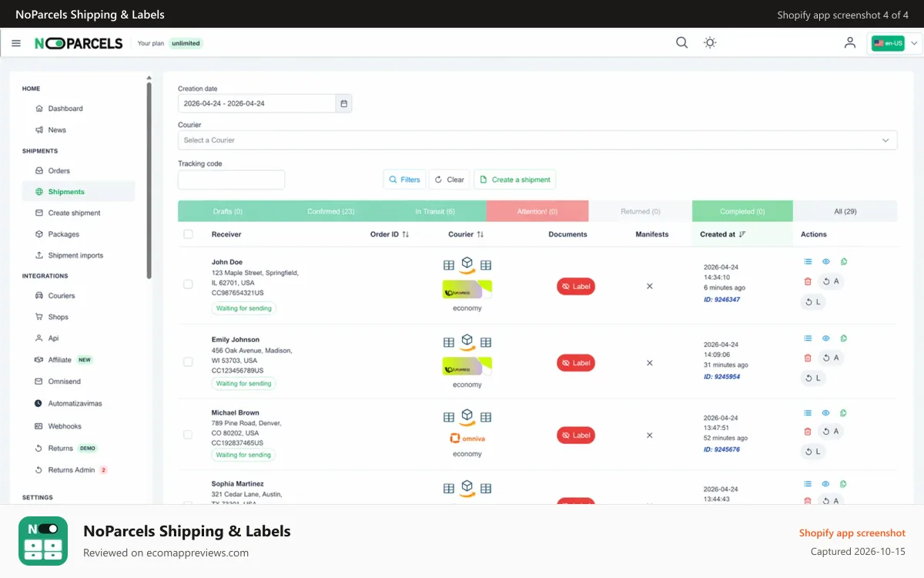
Task: View Emily Johnson shipment with eye icon
Action: [825, 338]
